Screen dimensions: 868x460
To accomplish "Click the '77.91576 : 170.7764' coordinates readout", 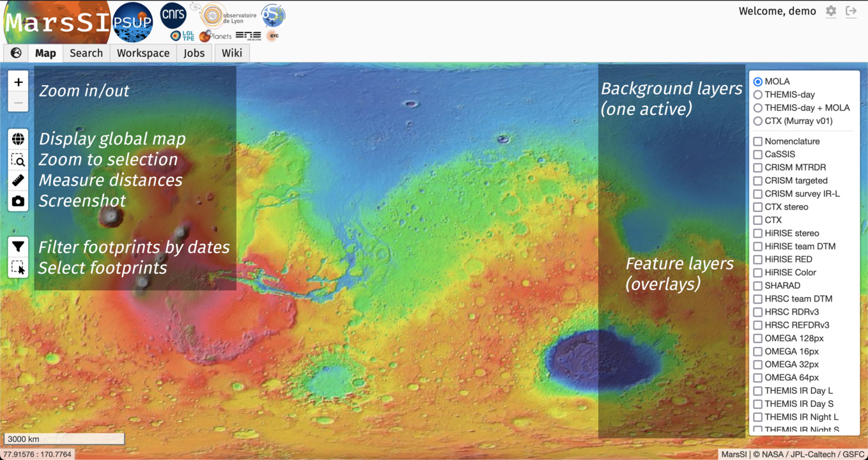I will coord(38,454).
